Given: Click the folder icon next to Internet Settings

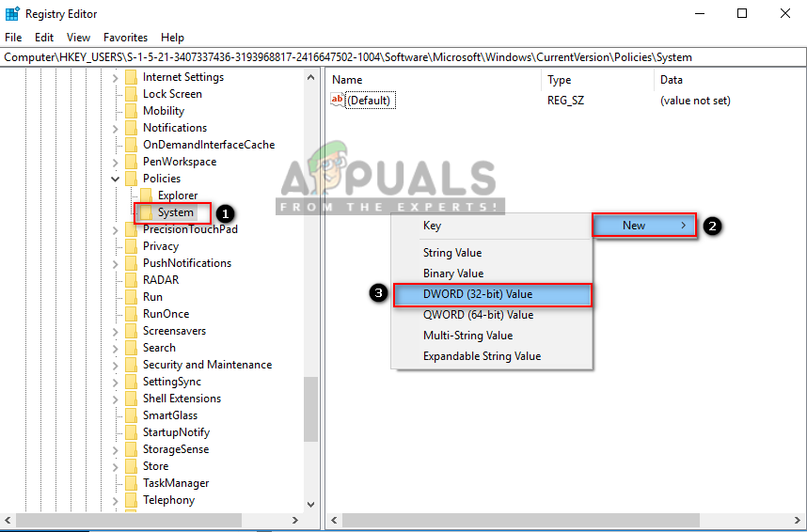Looking at the screenshot, I should [x=132, y=77].
